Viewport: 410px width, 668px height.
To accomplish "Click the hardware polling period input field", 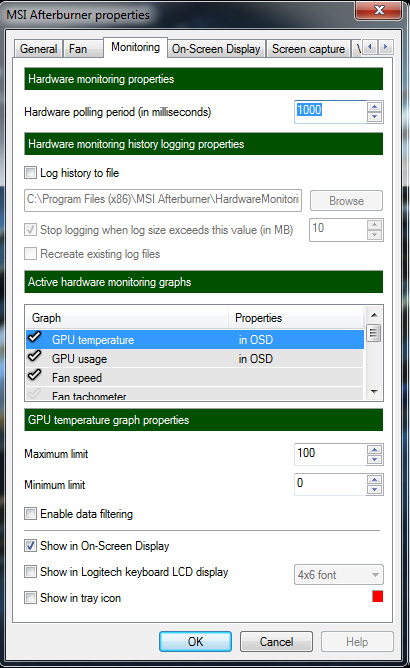I will coord(330,112).
